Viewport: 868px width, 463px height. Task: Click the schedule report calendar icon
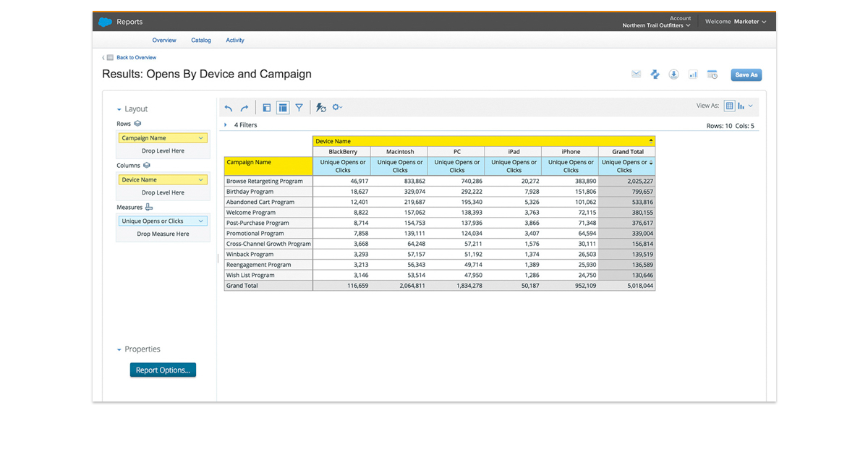tap(712, 75)
